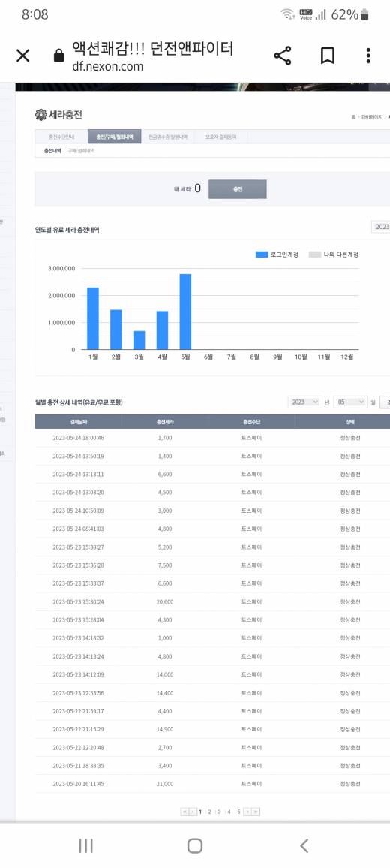Click the 20,600 charge amount cell
The height and width of the screenshot is (868, 390).
(165, 601)
